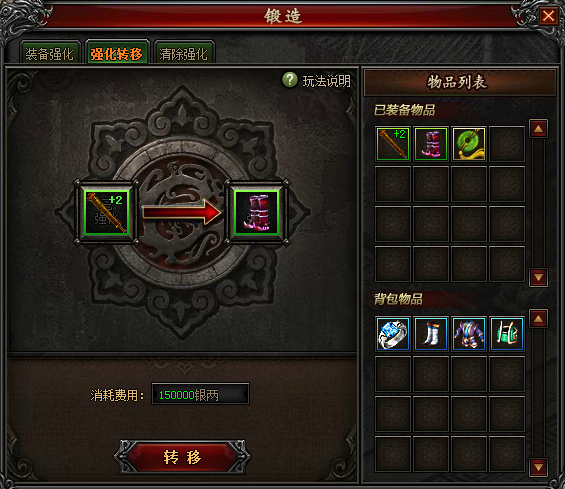Switch to the 清除强化 tab
The width and height of the screenshot is (565, 489).
[183, 54]
